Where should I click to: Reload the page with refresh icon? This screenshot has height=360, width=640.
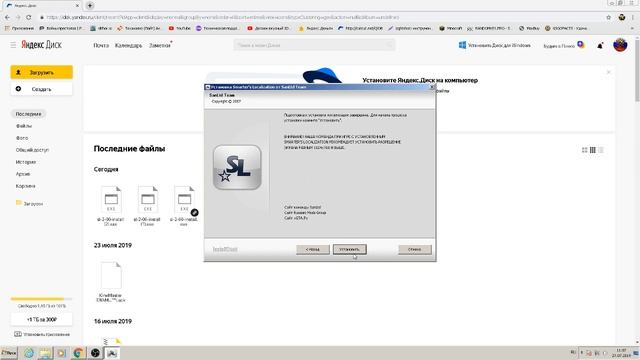pyautogui.click(x=29, y=17)
